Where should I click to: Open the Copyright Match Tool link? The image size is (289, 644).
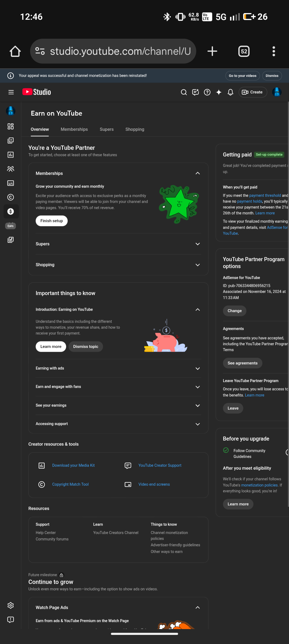click(x=70, y=484)
